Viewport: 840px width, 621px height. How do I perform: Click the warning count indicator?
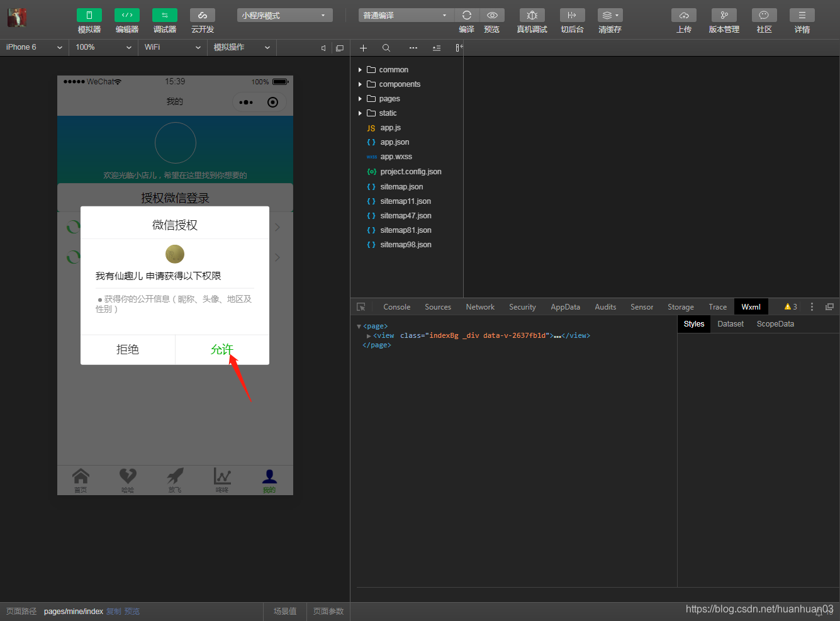(791, 307)
